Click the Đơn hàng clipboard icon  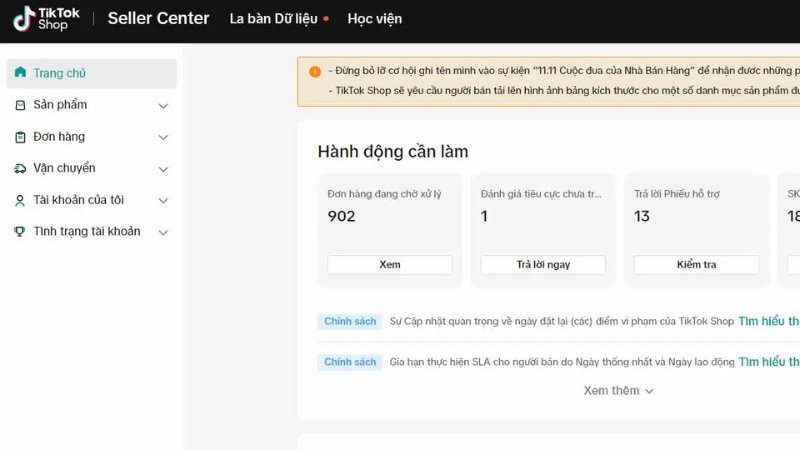coord(20,137)
